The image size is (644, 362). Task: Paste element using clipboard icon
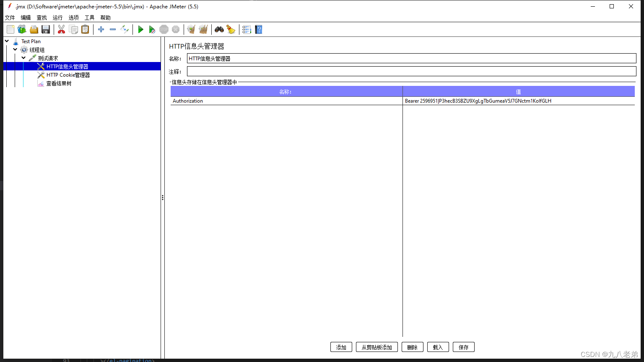click(x=85, y=29)
